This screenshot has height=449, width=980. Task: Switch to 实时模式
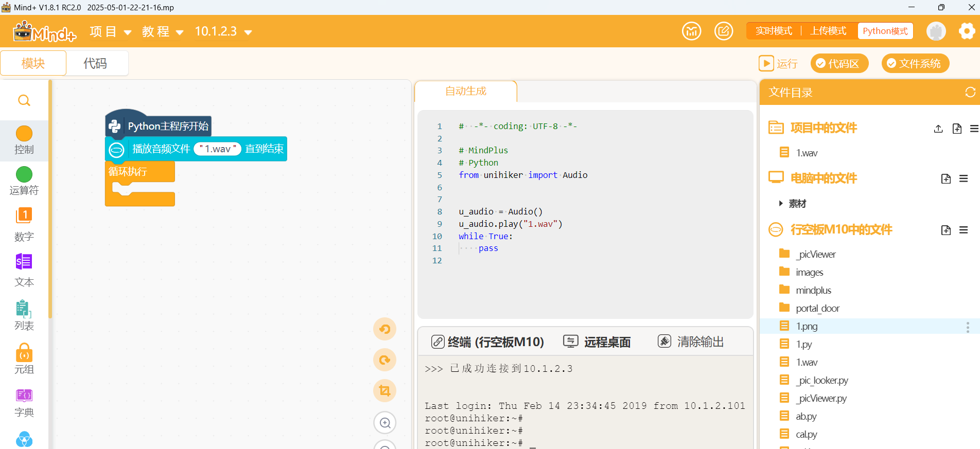(x=774, y=31)
